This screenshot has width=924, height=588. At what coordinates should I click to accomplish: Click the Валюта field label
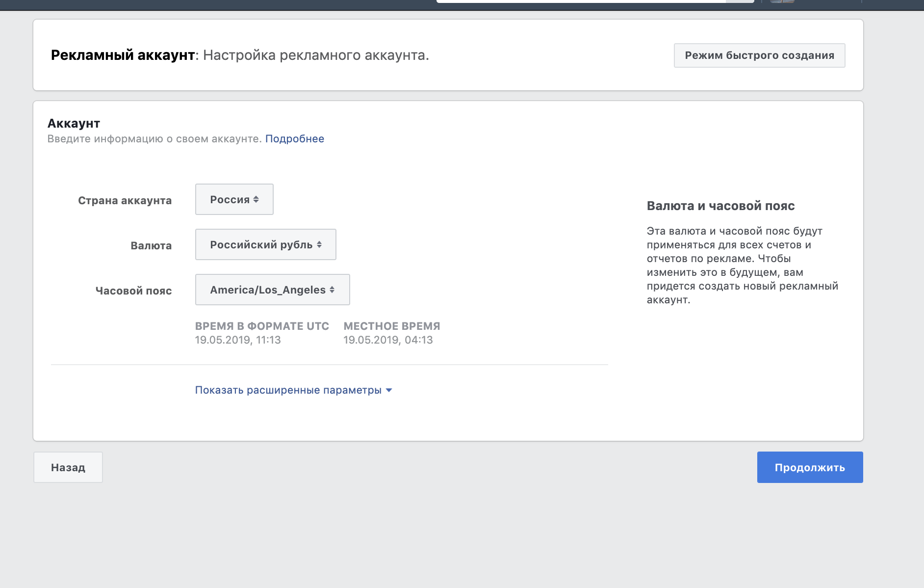pyautogui.click(x=151, y=245)
